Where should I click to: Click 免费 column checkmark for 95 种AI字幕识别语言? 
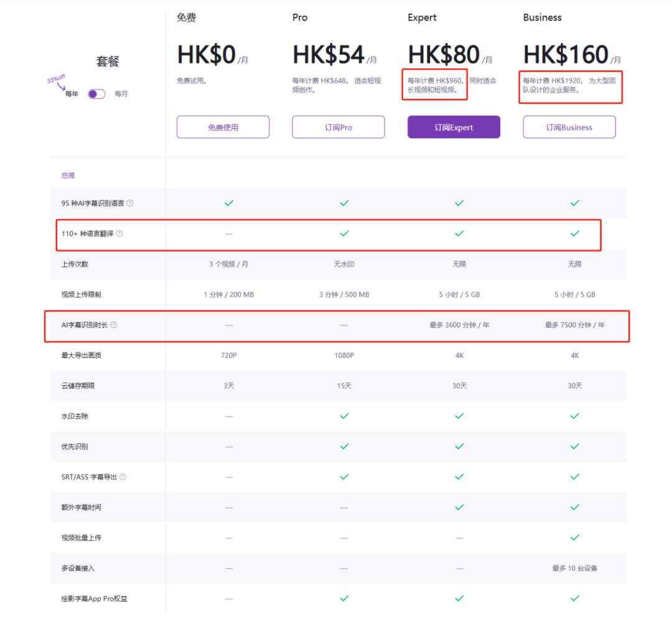[229, 203]
